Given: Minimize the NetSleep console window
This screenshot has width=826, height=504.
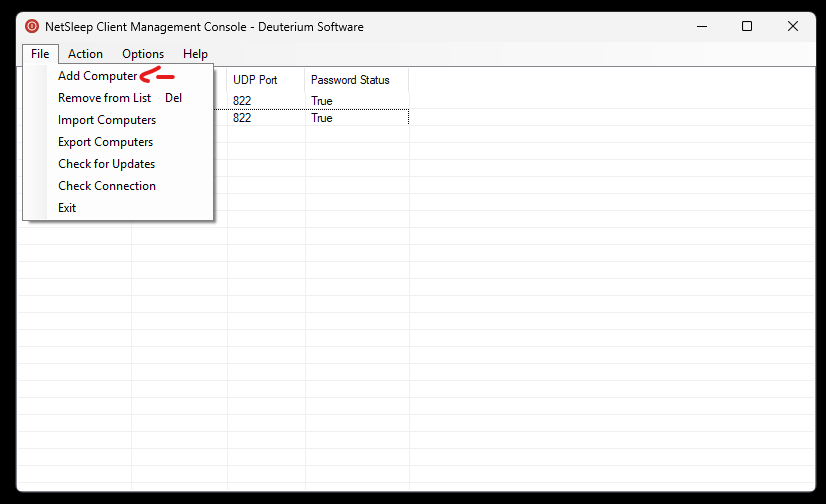Looking at the screenshot, I should click(x=702, y=26).
